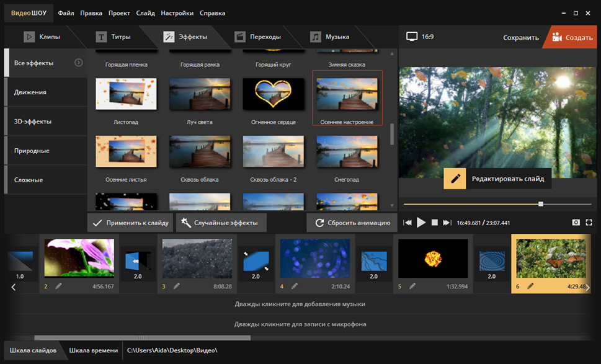Select the Огненное сердце effect thumbnail
The image size is (601, 364).
click(273, 95)
